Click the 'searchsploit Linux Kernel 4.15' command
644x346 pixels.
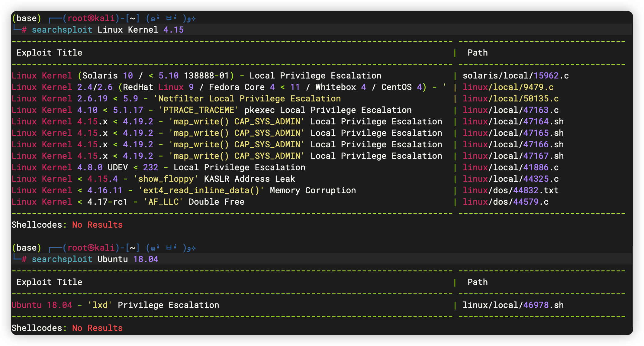coord(108,30)
